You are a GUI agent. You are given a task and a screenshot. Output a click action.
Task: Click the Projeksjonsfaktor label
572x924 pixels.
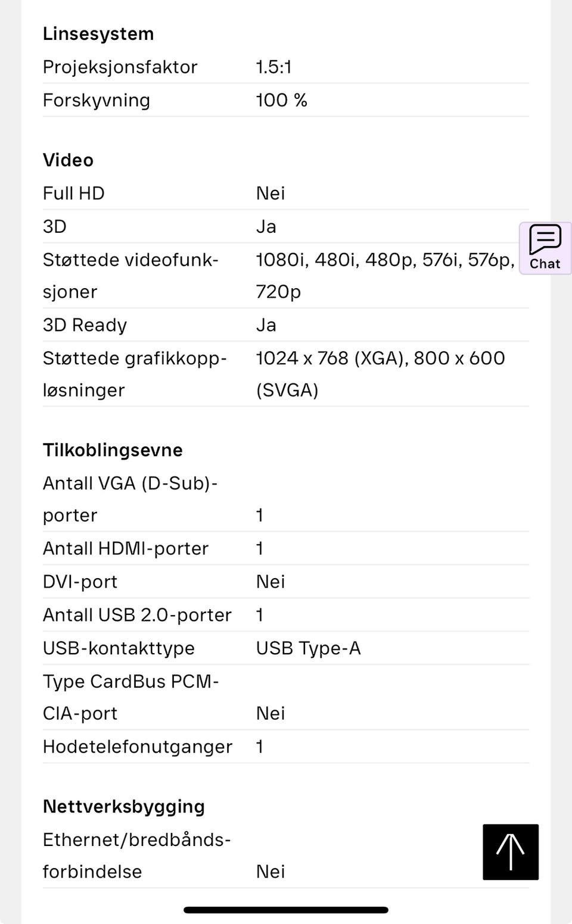(120, 67)
